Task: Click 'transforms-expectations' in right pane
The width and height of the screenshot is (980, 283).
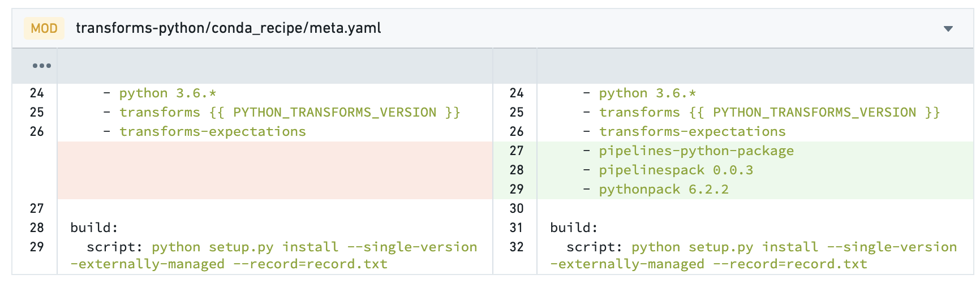Action: tap(692, 131)
